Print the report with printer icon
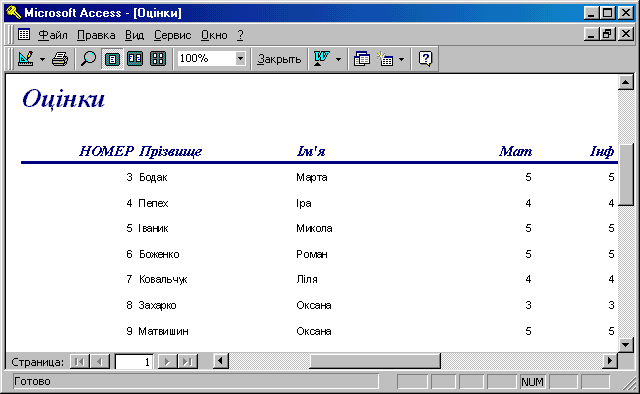This screenshot has width=640, height=394. point(60,59)
